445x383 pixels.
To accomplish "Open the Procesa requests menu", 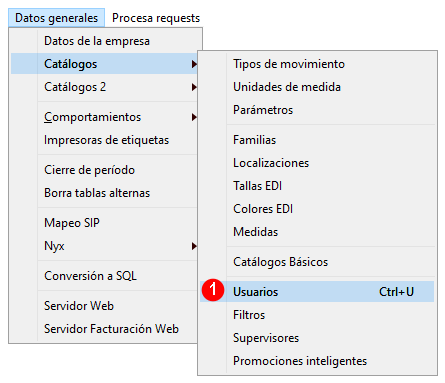I will (x=156, y=18).
